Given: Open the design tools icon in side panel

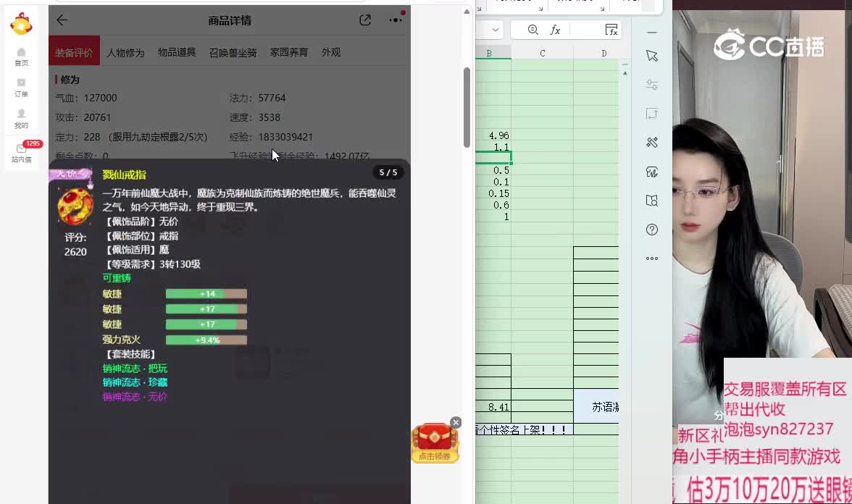Looking at the screenshot, I should (x=652, y=142).
